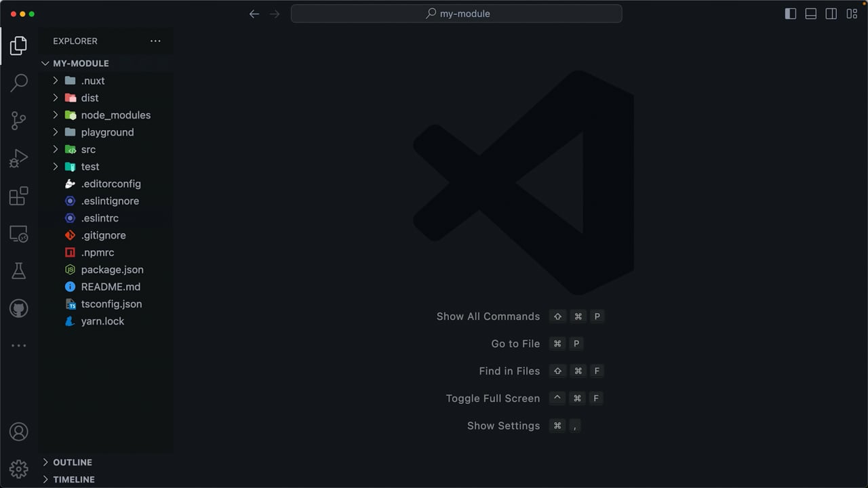
Task: Open the yarn.lock file
Action: tap(106, 321)
